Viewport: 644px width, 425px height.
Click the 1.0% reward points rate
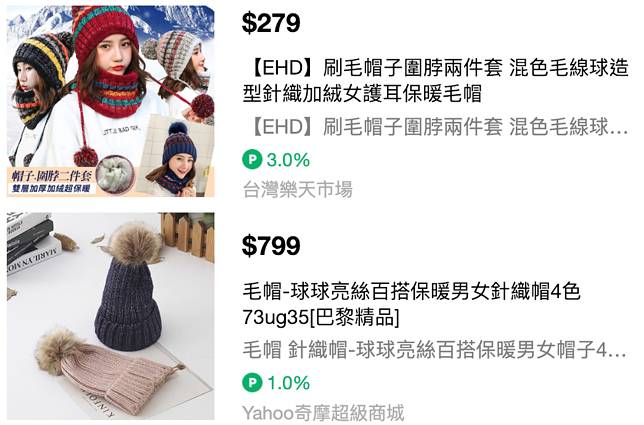[288, 383]
